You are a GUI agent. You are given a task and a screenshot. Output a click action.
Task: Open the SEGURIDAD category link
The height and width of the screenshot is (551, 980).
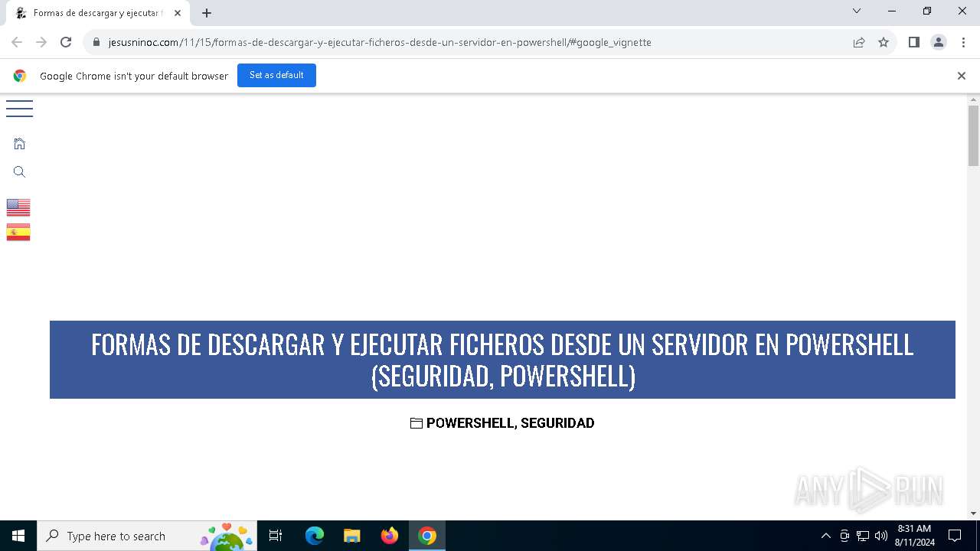[x=557, y=423]
